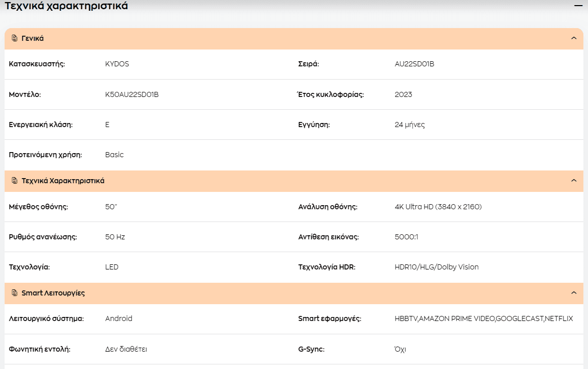Collapse the Τεχνικά Χαρακτηριστικά section chevron

pyautogui.click(x=574, y=181)
